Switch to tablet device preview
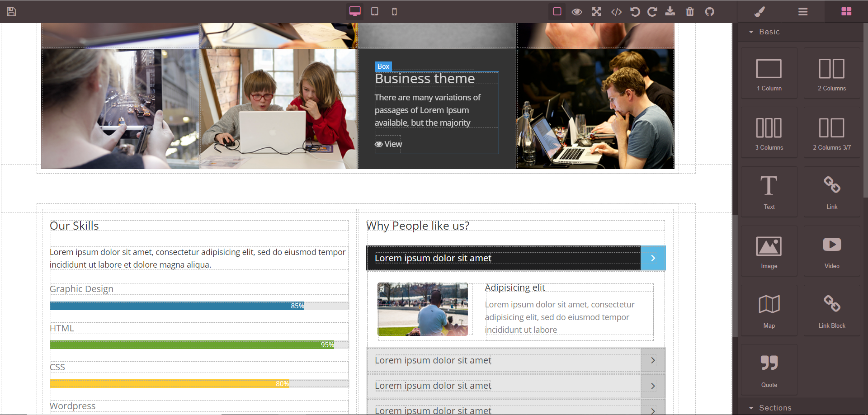This screenshot has height=415, width=868. (375, 12)
